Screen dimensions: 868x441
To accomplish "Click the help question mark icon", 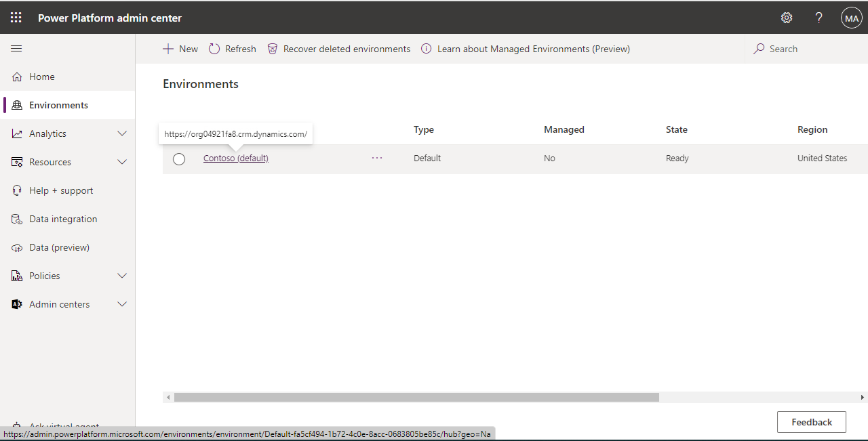I will (x=819, y=18).
